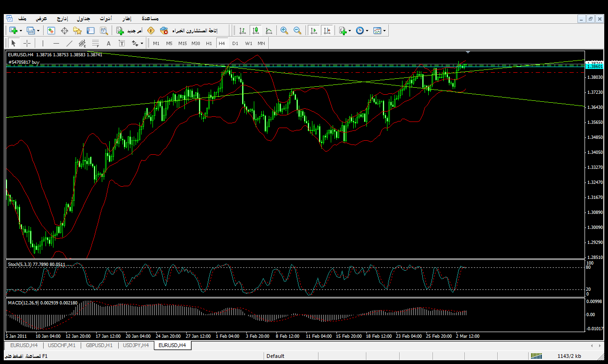Open the Charts menu (جداول)
Image resolution: width=608 pixels, height=364 pixels.
click(x=84, y=18)
